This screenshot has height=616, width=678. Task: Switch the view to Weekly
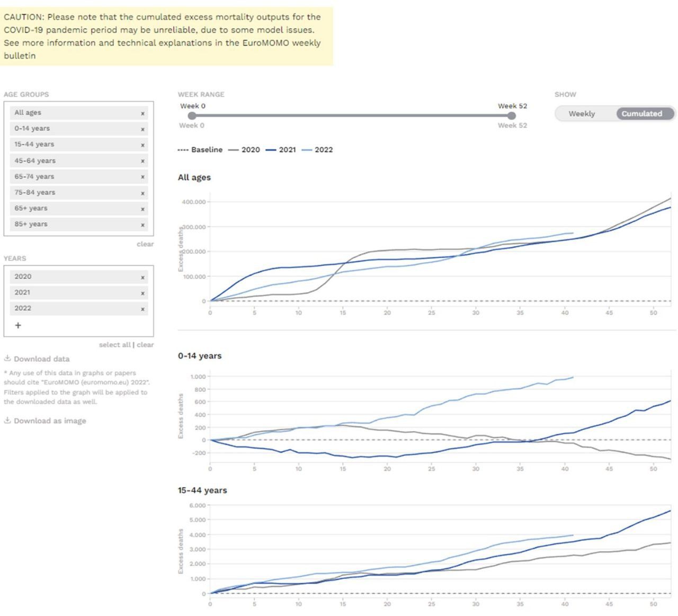click(582, 114)
